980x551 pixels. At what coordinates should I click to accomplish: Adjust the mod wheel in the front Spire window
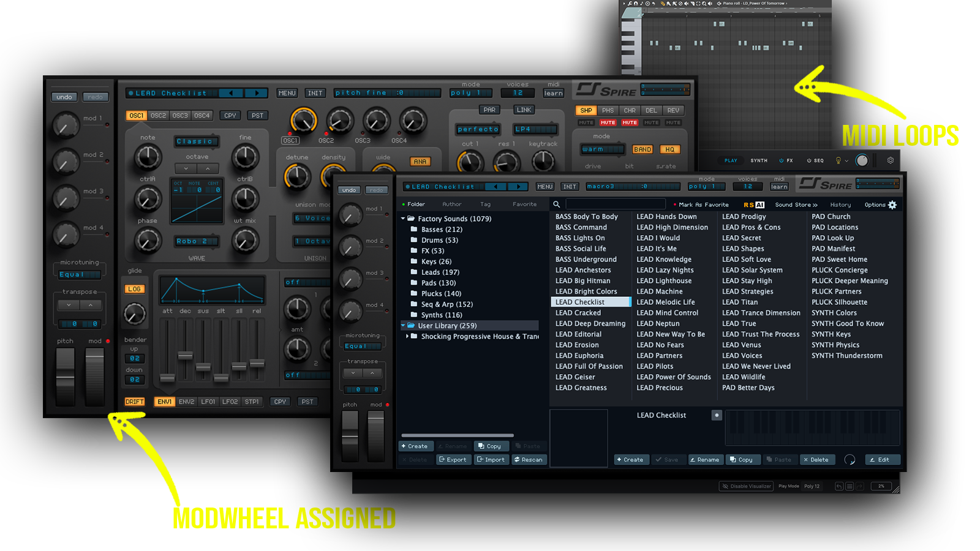coord(376,435)
